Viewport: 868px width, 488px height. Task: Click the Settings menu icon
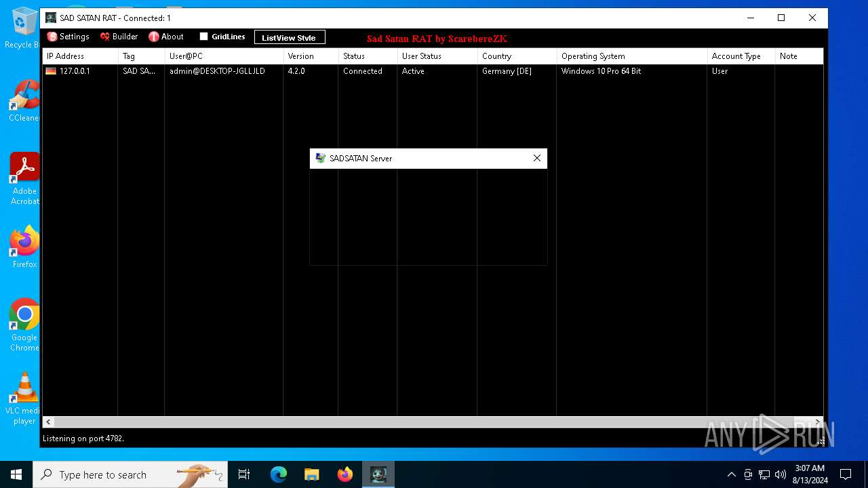point(52,37)
